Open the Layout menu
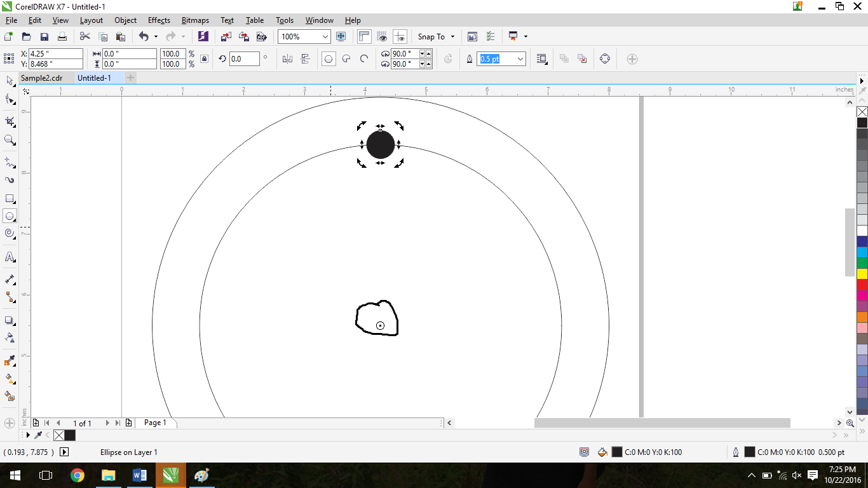 click(92, 20)
